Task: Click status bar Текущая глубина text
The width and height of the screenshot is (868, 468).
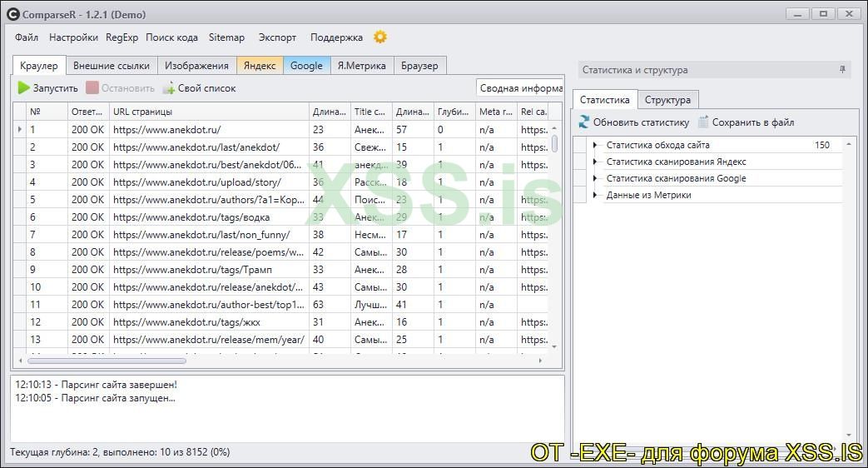Action: [x=120, y=452]
